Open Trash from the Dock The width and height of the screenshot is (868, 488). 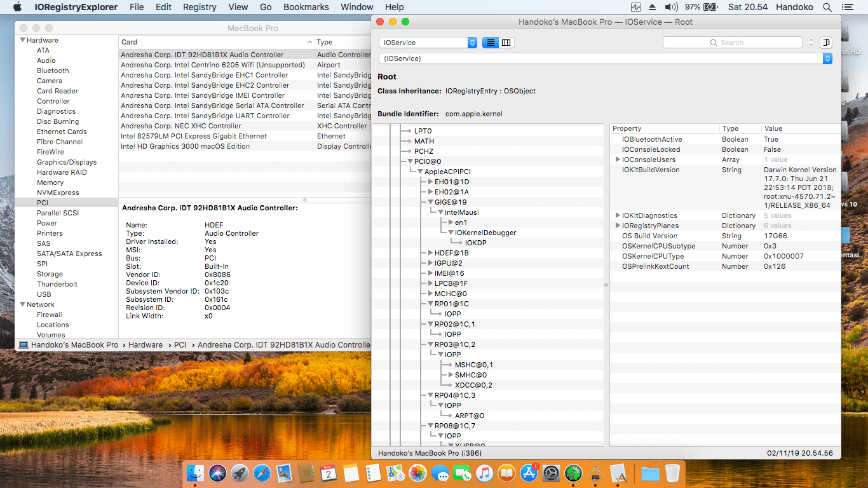pyautogui.click(x=672, y=473)
